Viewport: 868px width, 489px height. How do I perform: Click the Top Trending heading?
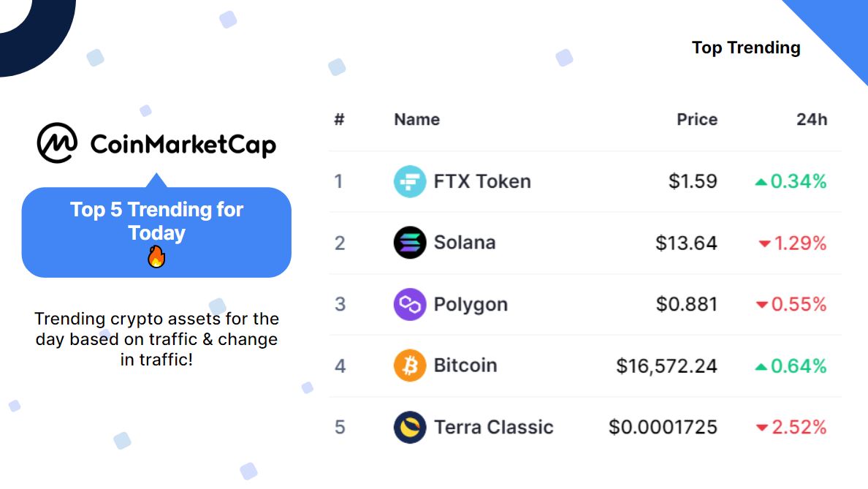tap(746, 48)
